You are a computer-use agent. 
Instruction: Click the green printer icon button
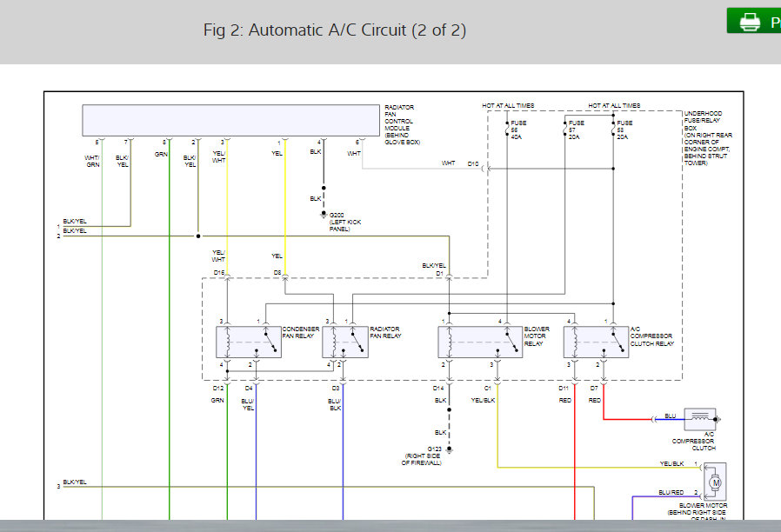click(754, 21)
